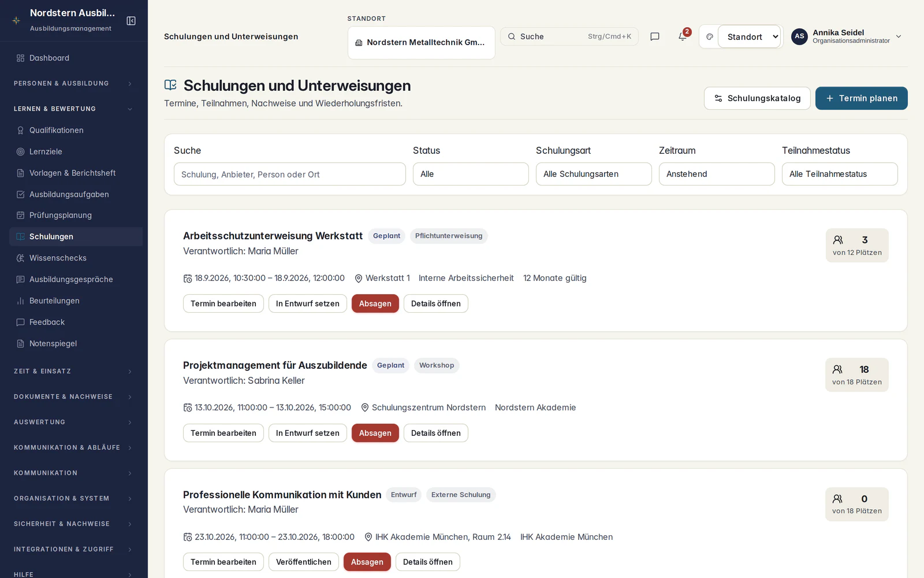This screenshot has width=924, height=578.
Task: Go to Qualifikationen in sidebar
Action: (x=76, y=130)
